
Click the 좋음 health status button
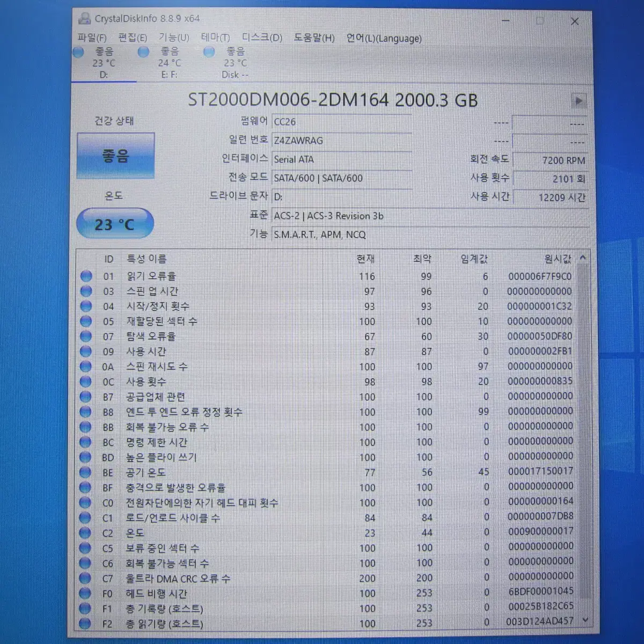(x=115, y=156)
